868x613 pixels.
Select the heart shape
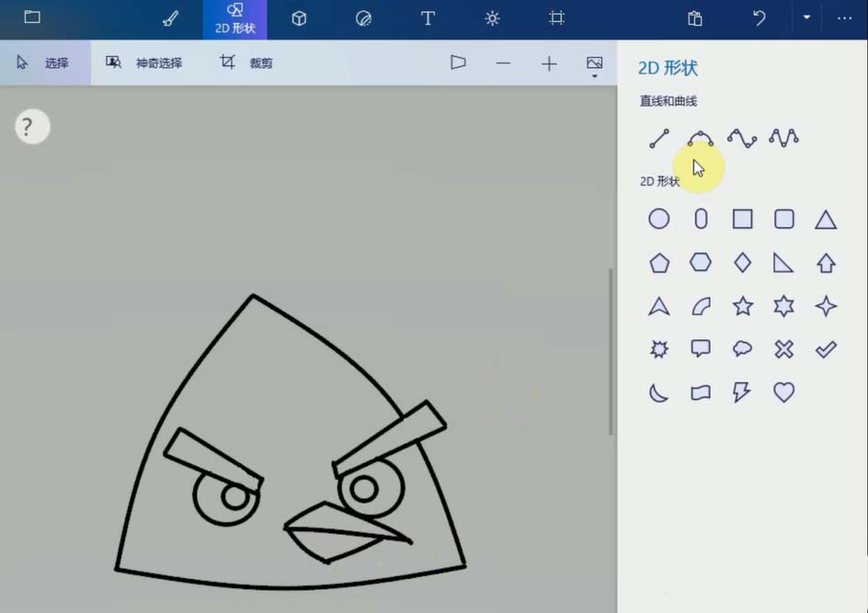783,392
